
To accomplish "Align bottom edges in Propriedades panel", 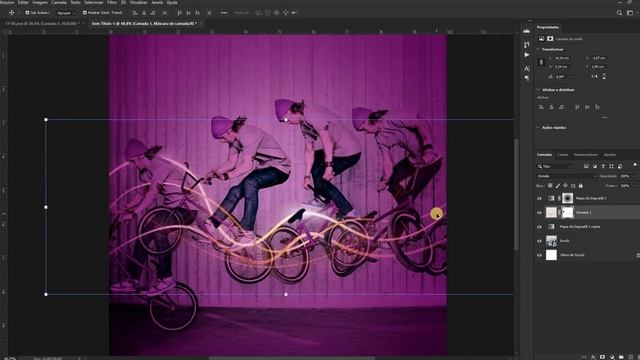I will coord(597,107).
